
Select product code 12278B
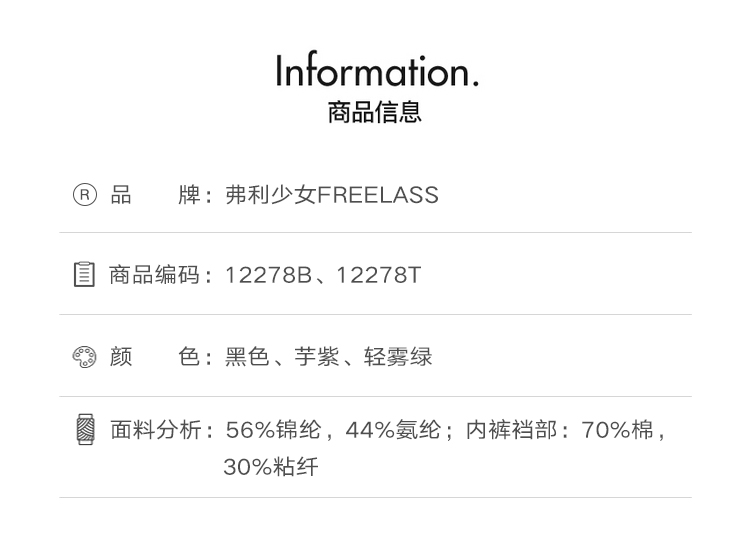(x=268, y=275)
